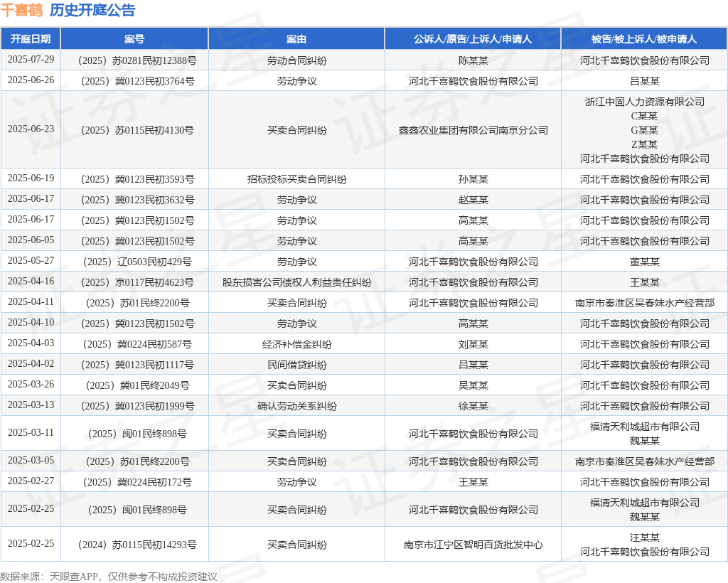Select date cell 2025-05-27

coord(31,261)
